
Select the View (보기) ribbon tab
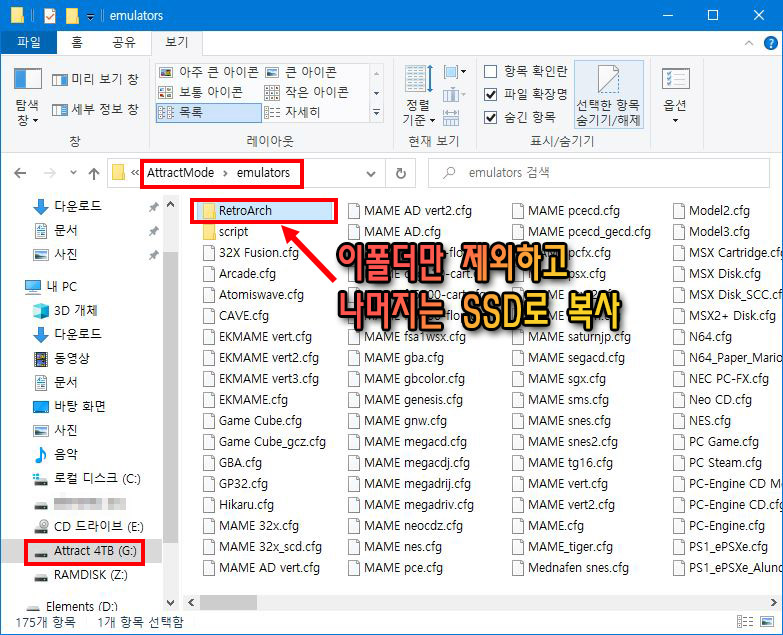[x=176, y=42]
